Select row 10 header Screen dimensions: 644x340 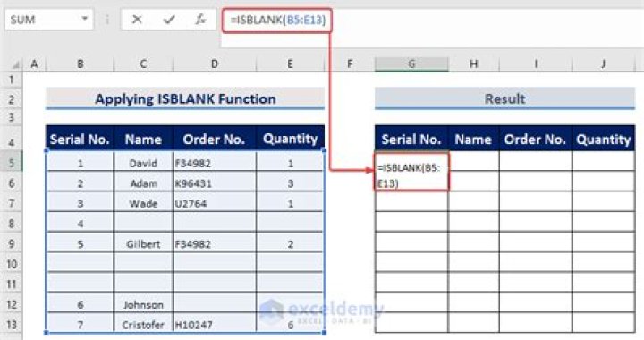click(12, 264)
